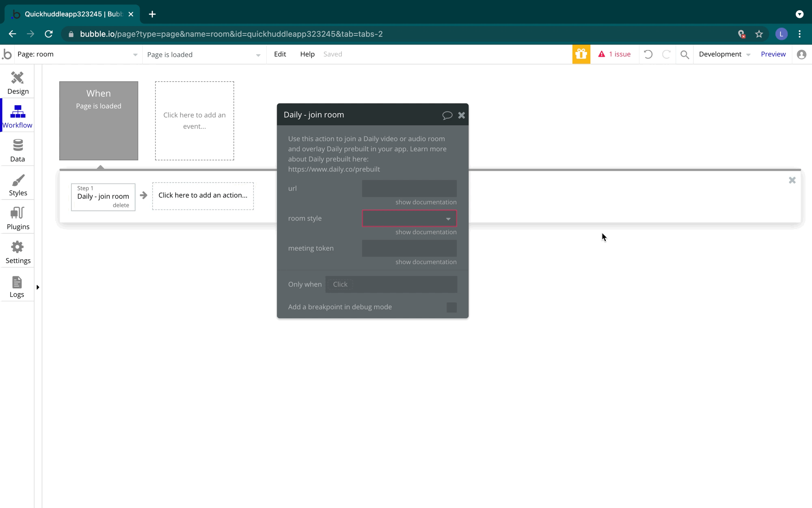The image size is (812, 508).
Task: Click the browser address bar URL
Action: [x=231, y=34]
